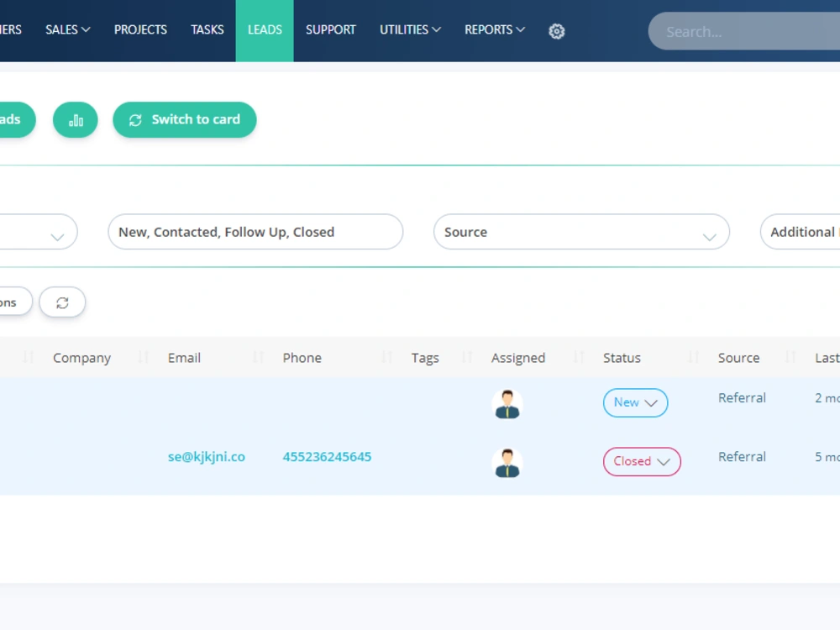Screen dimensions: 840x630
Task: Sort table by Source column arrows
Action: tap(790, 357)
